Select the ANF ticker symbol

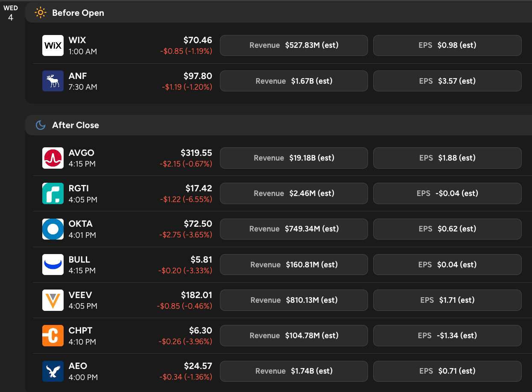click(78, 76)
